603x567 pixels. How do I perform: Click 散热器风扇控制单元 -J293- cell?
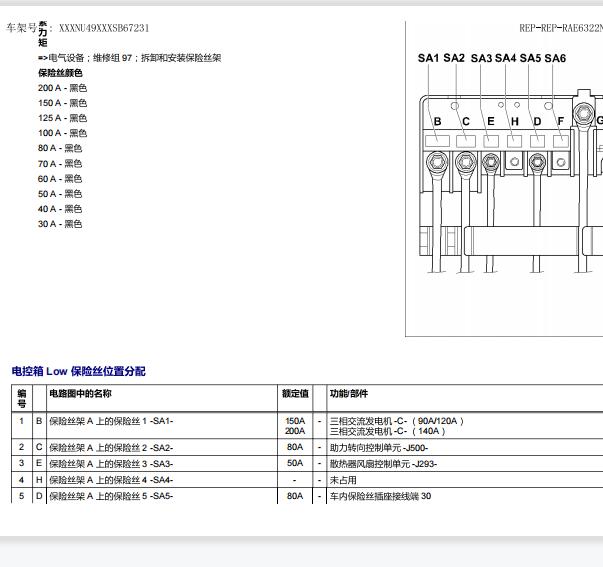[x=383, y=464]
